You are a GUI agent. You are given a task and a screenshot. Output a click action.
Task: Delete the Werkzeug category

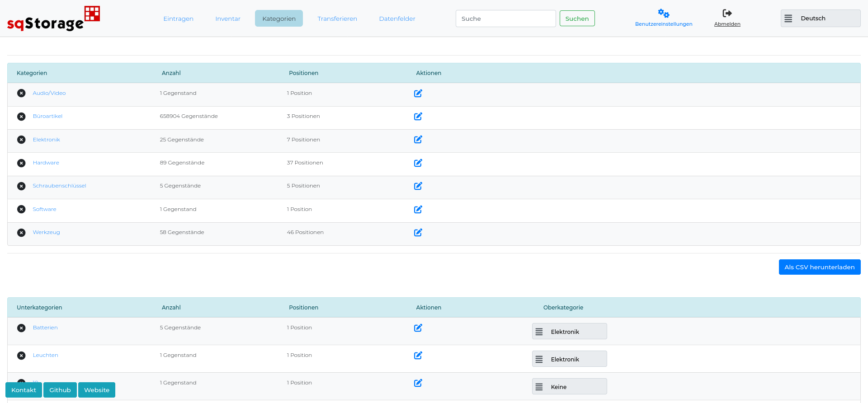[x=21, y=233]
